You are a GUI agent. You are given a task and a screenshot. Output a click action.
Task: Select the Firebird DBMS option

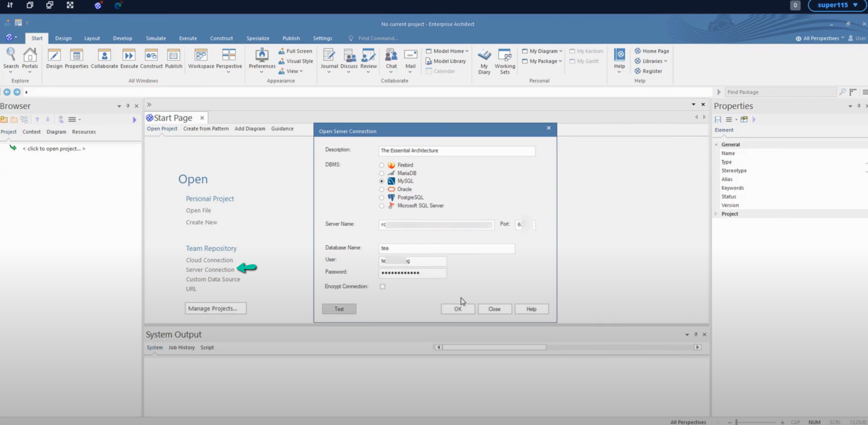[381, 165]
